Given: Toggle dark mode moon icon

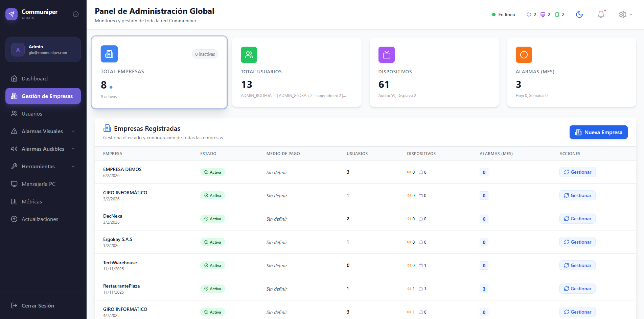Looking at the screenshot, I should click(x=579, y=15).
